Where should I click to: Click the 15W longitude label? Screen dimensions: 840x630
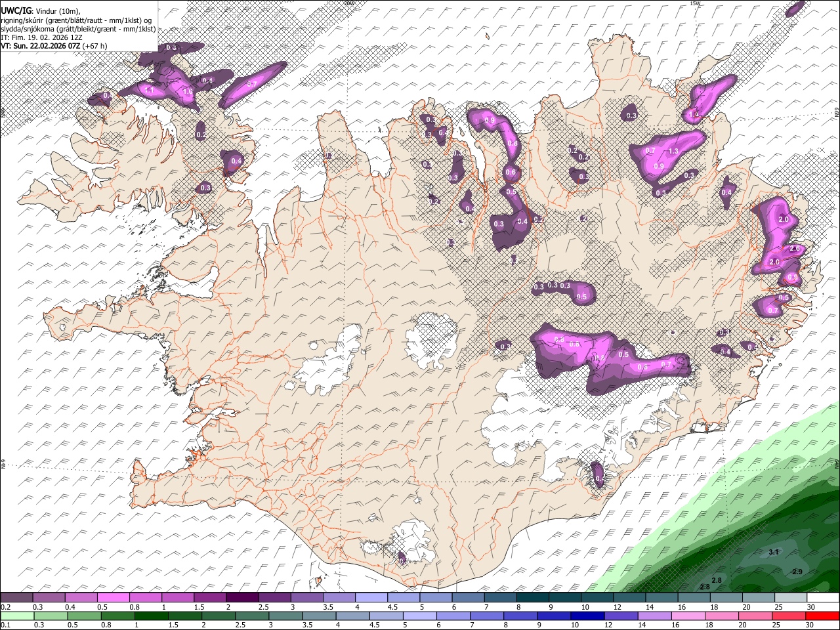click(696, 3)
